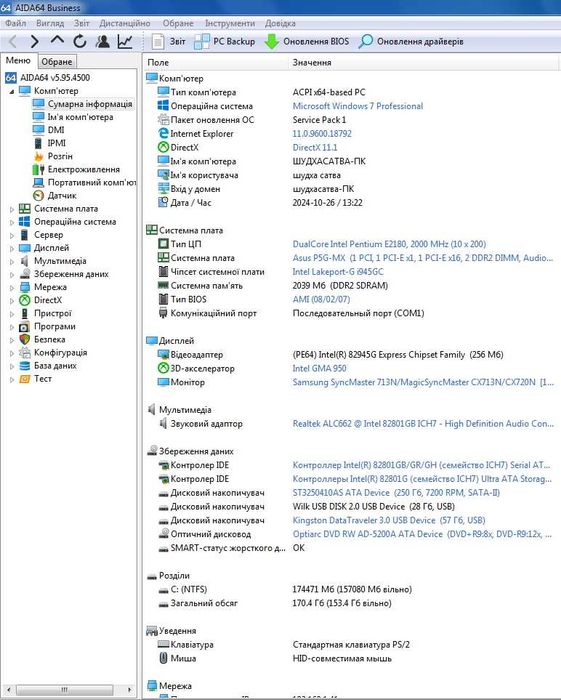Click the Back navigation arrow
The image size is (561, 700).
click(13, 42)
